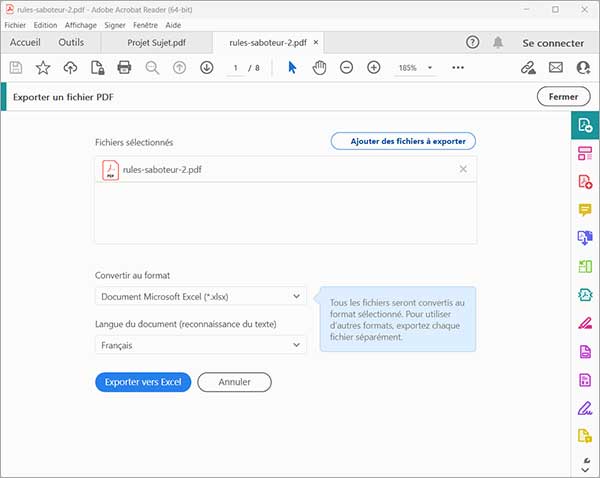Select the Export PDF tool in sidebar

click(585, 125)
